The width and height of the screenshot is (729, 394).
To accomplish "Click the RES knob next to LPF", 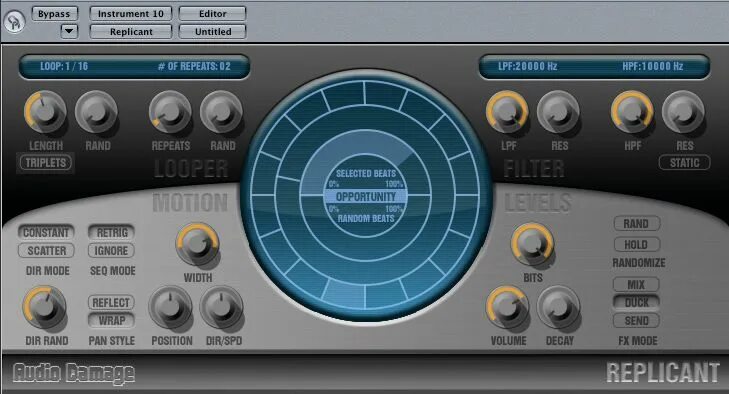I will click(x=558, y=112).
